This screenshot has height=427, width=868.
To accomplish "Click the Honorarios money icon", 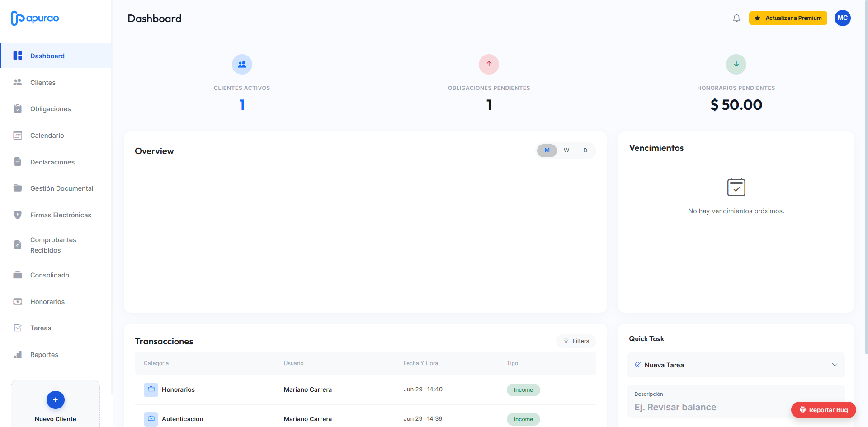I will click(x=18, y=301).
